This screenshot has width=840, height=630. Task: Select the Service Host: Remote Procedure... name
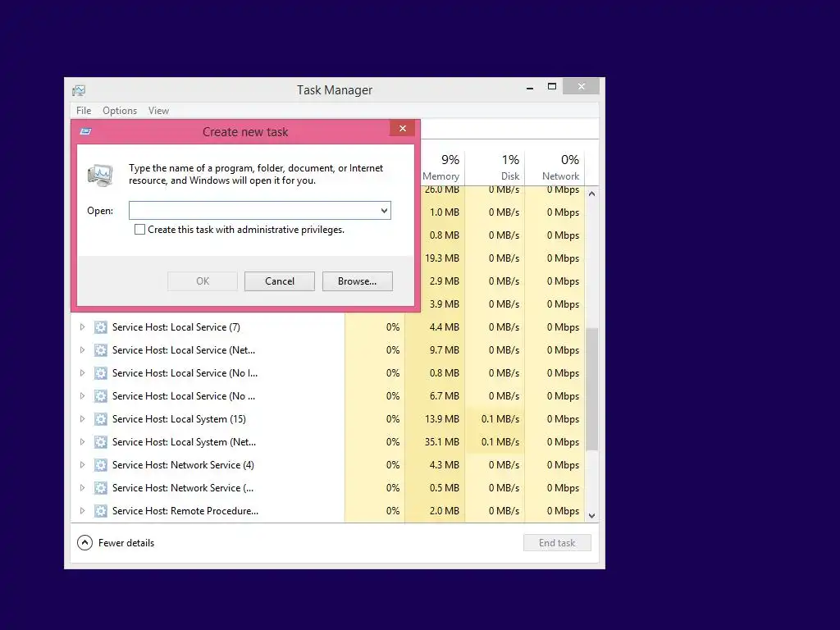pyautogui.click(x=185, y=511)
